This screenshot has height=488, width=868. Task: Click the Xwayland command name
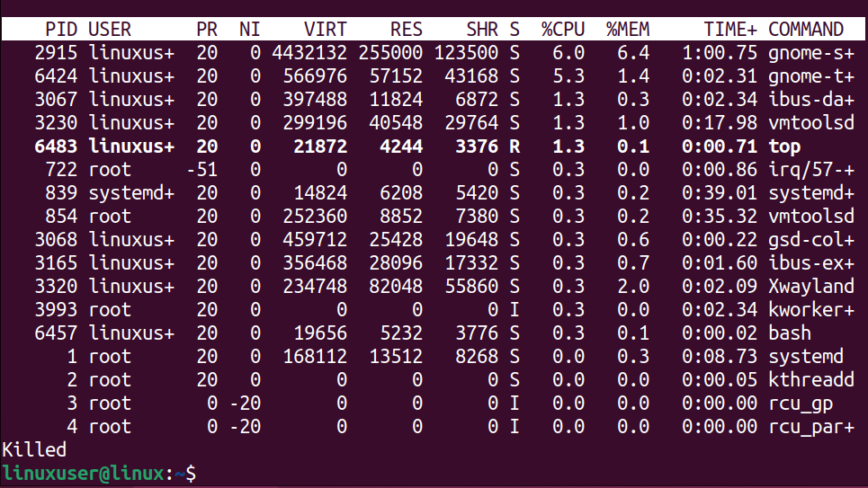tap(810, 287)
